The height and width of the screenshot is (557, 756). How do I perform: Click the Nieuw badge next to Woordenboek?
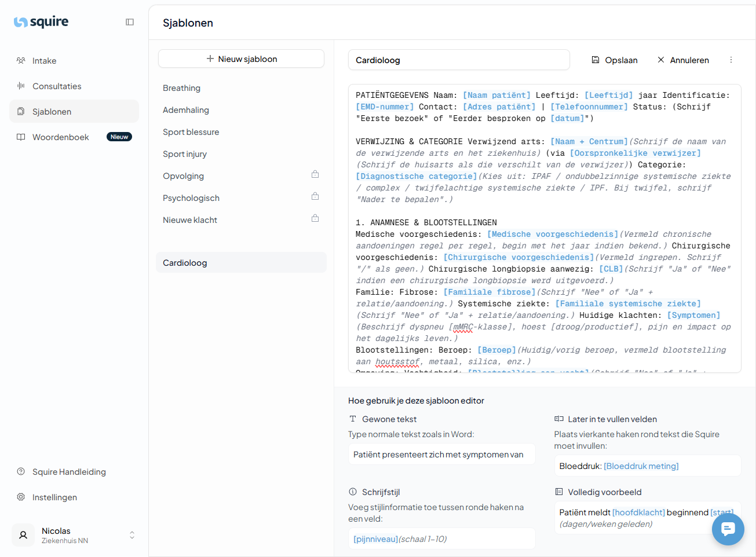tap(119, 137)
